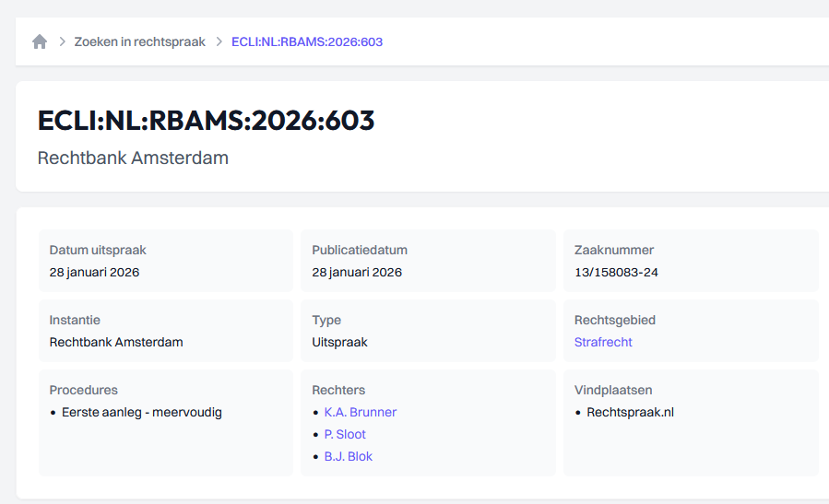Click the Rechtbank Amsterdam subtitle under the heading

133,158
